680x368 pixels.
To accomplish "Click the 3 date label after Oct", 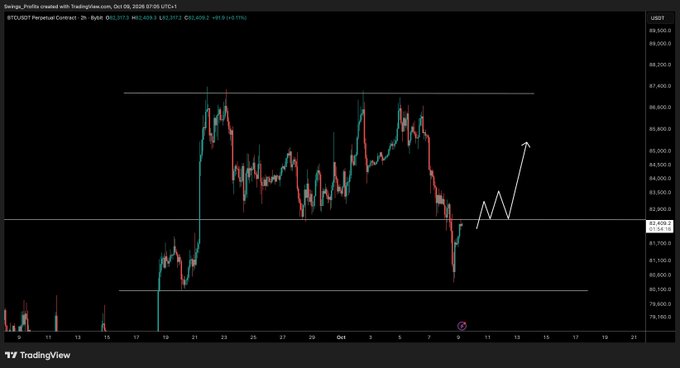I will tap(370, 337).
